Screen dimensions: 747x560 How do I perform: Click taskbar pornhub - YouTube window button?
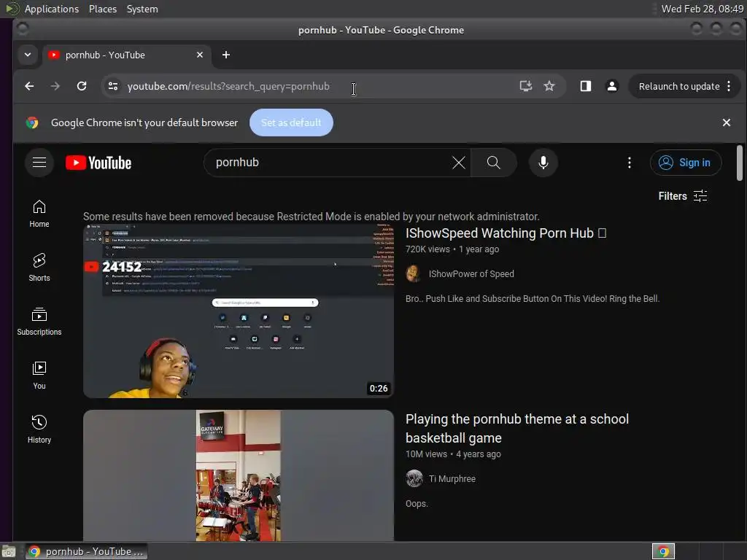pyautogui.click(x=86, y=551)
